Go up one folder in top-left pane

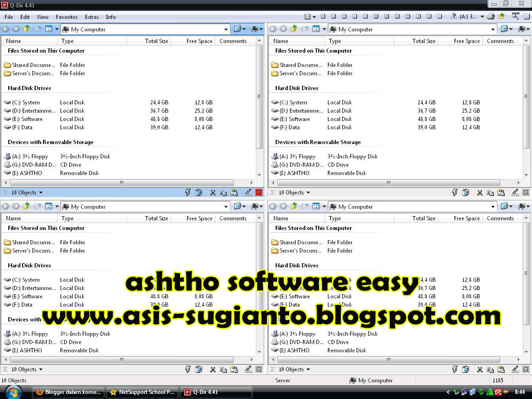tap(26, 29)
